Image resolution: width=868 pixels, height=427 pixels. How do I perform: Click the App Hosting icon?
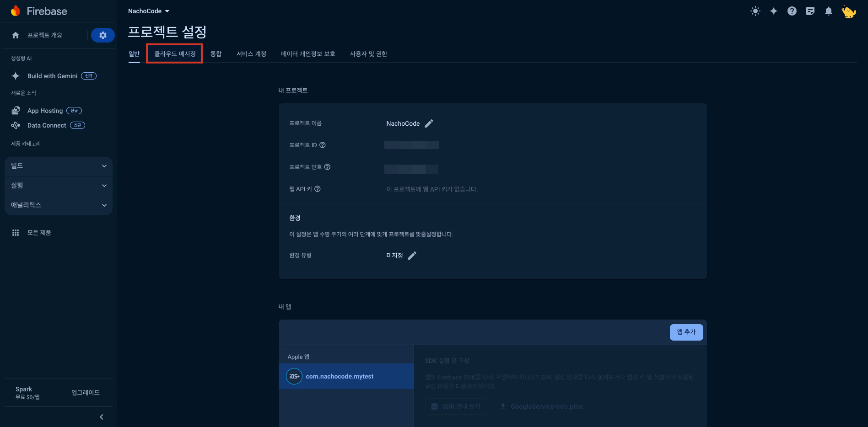[x=16, y=111]
